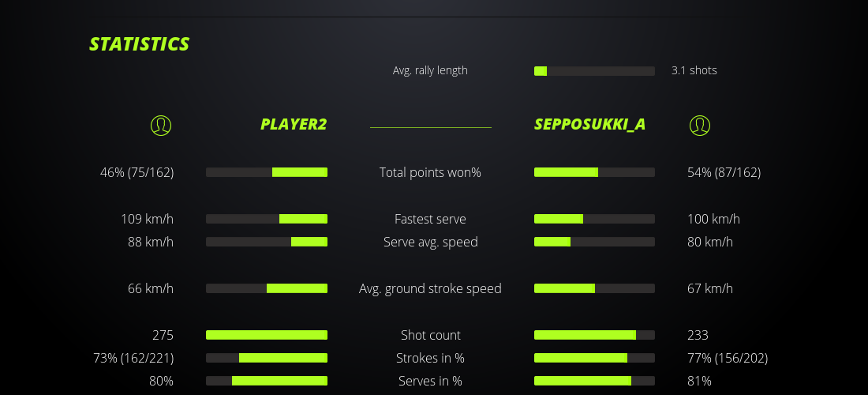Image resolution: width=868 pixels, height=395 pixels.
Task: Click the Total points won% label
Action: [430, 172]
